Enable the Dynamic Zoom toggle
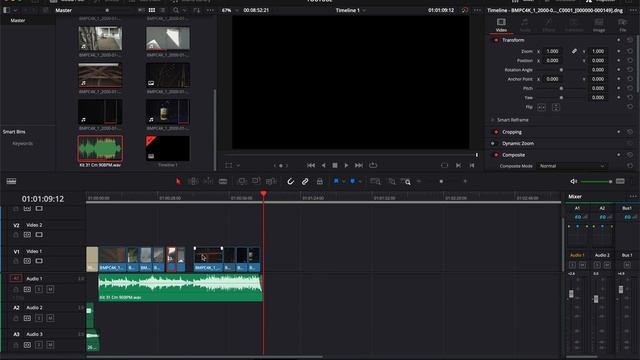The width and height of the screenshot is (640, 360). (x=493, y=143)
